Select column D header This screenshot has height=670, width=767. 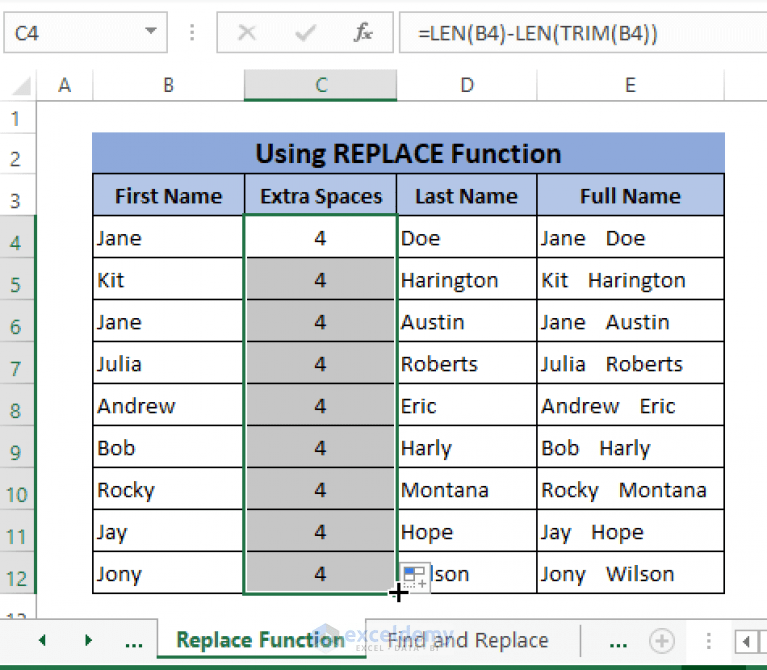tap(467, 85)
